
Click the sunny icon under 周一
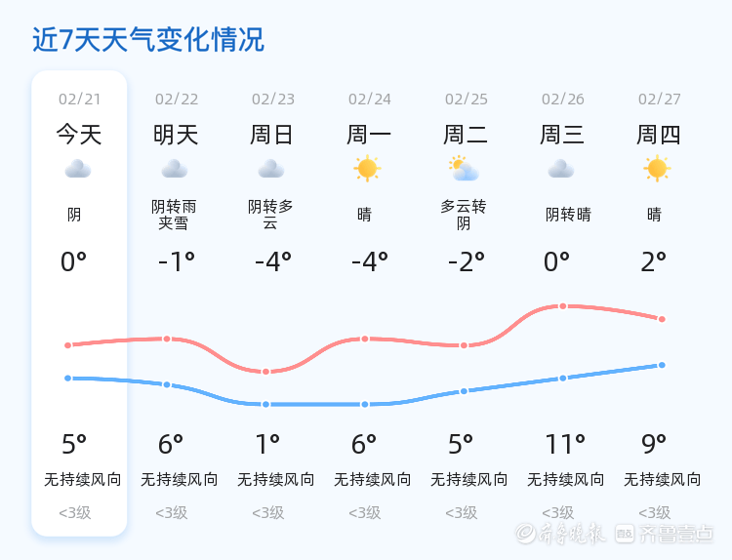(x=367, y=168)
